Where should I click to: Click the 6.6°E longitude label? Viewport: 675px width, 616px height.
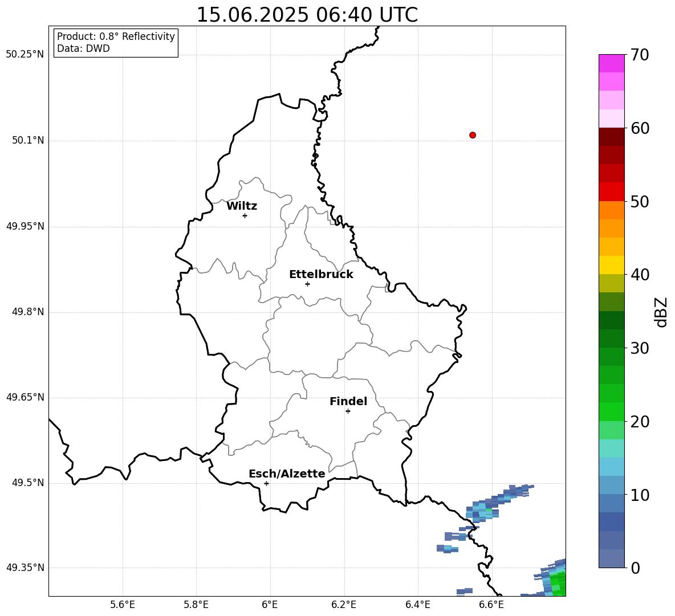491,605
